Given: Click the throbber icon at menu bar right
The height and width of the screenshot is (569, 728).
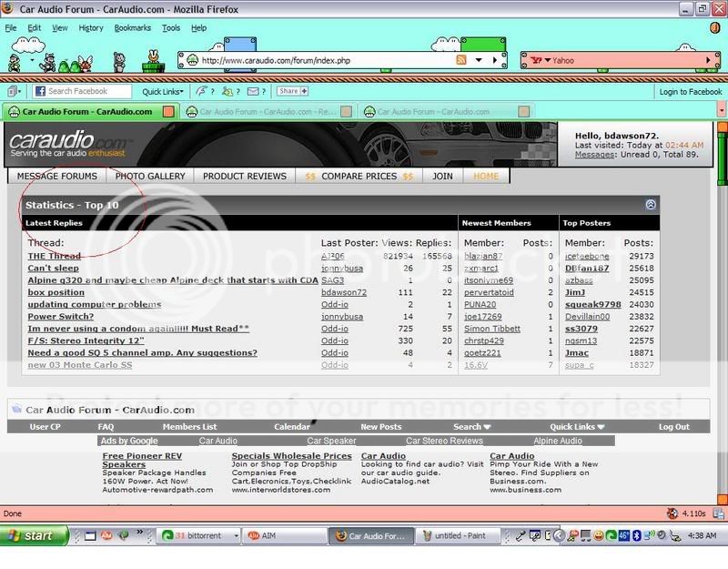Looking at the screenshot, I should click(x=714, y=28).
